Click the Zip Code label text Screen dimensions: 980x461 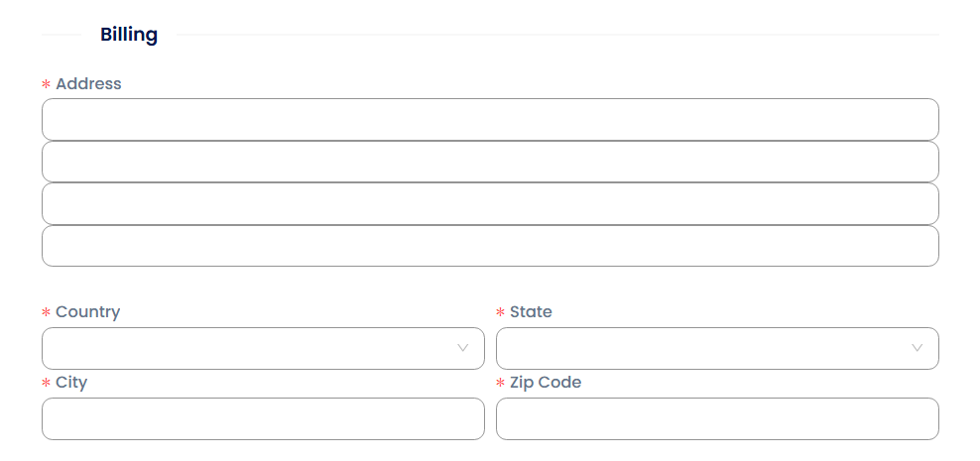[x=546, y=383]
